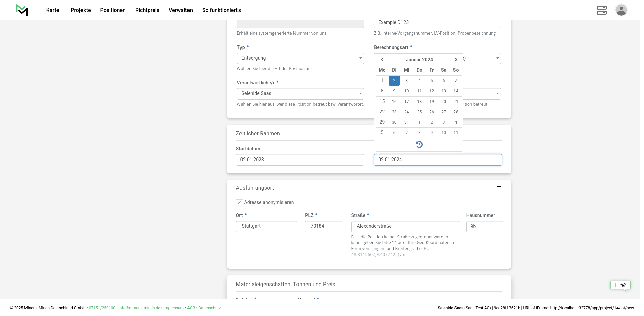Click the Datenschutz footer link
The width and height of the screenshot is (644, 316).
[x=209, y=308]
